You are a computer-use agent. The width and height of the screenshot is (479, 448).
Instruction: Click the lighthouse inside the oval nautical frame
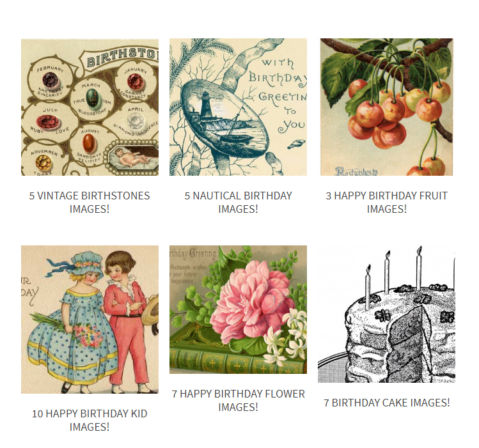pos(205,106)
